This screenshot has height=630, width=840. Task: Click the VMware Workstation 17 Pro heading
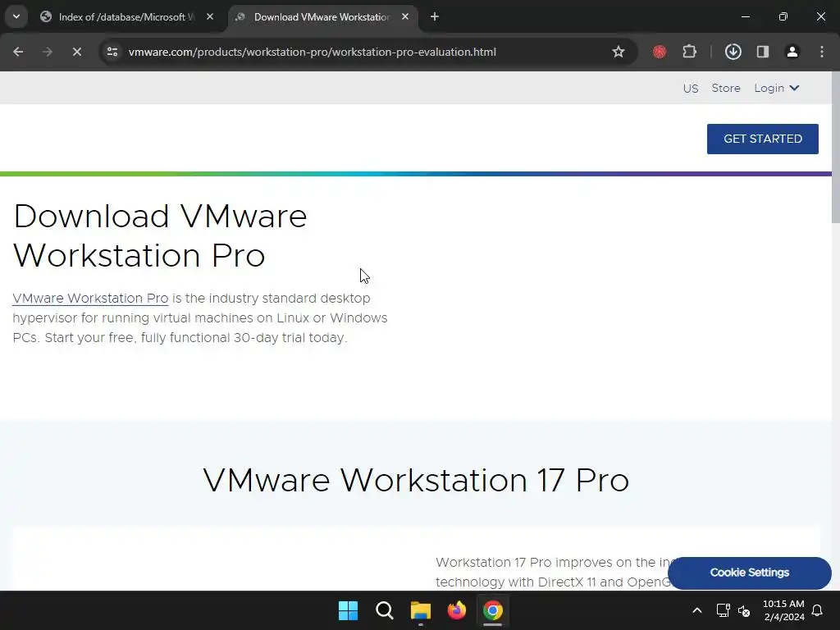[416, 479]
